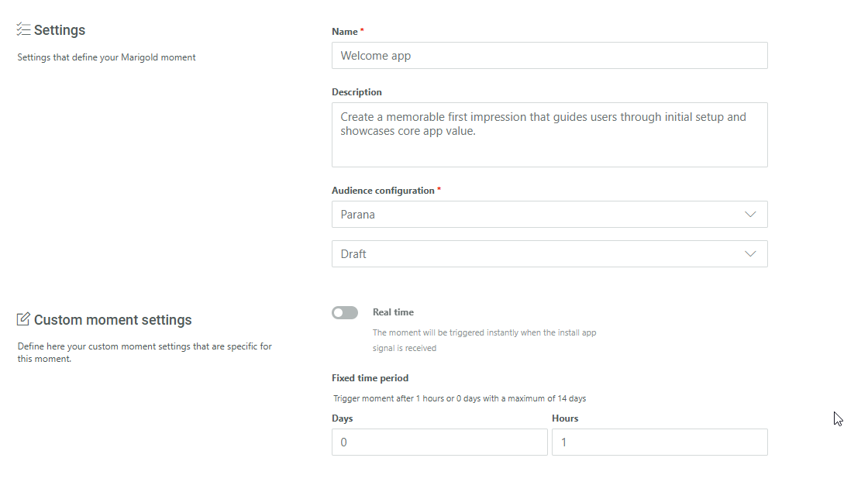The width and height of the screenshot is (868, 482).
Task: Click the Settings checklist icon
Action: [24, 29]
